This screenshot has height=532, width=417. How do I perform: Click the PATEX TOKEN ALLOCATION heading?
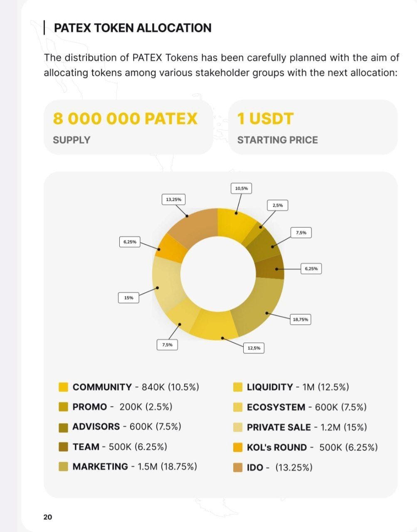133,28
